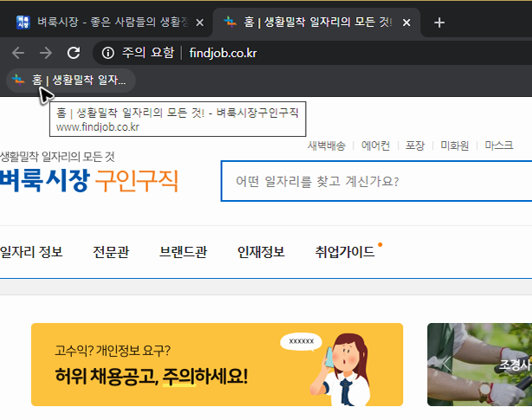Click the 허위 채용공고 주의하세요 banner
The height and width of the screenshot is (420, 532).
click(217, 365)
